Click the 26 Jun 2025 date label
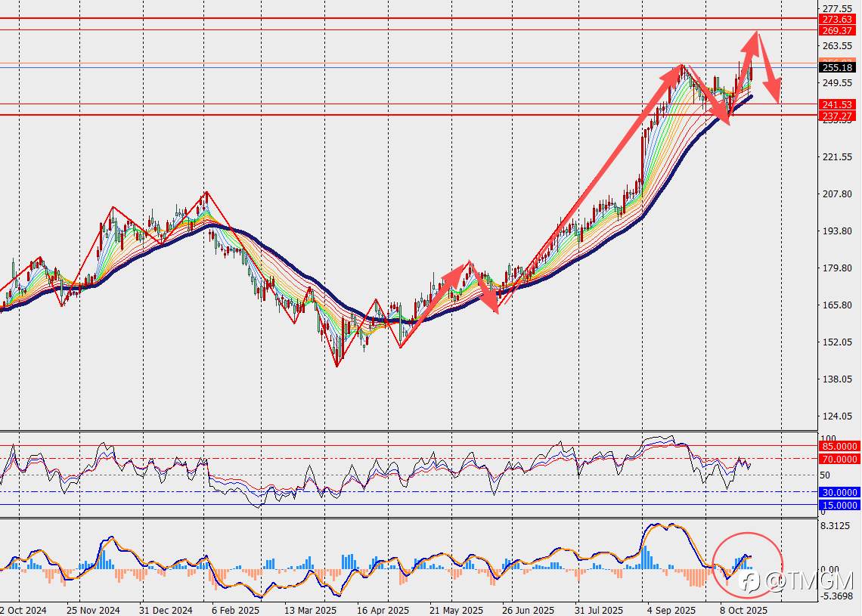Viewport: 862px width, 616px height. point(529,611)
